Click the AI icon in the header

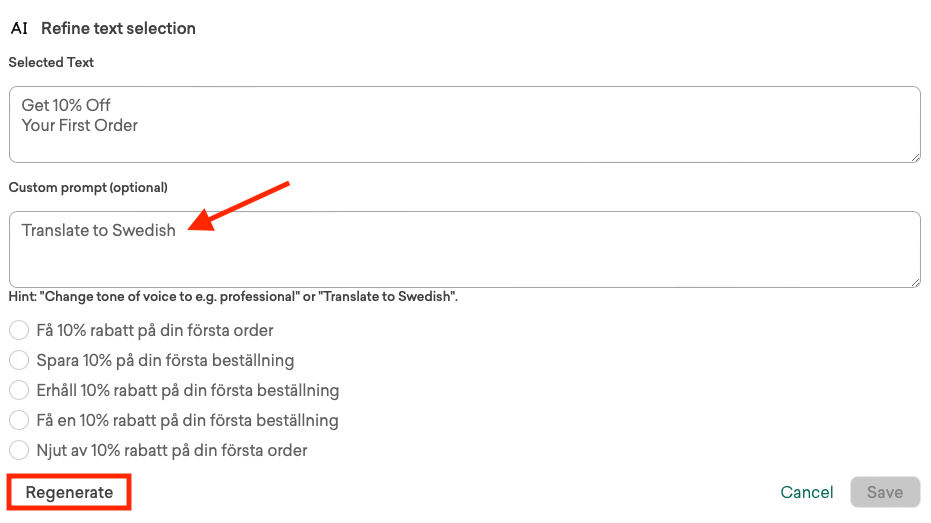(19, 29)
